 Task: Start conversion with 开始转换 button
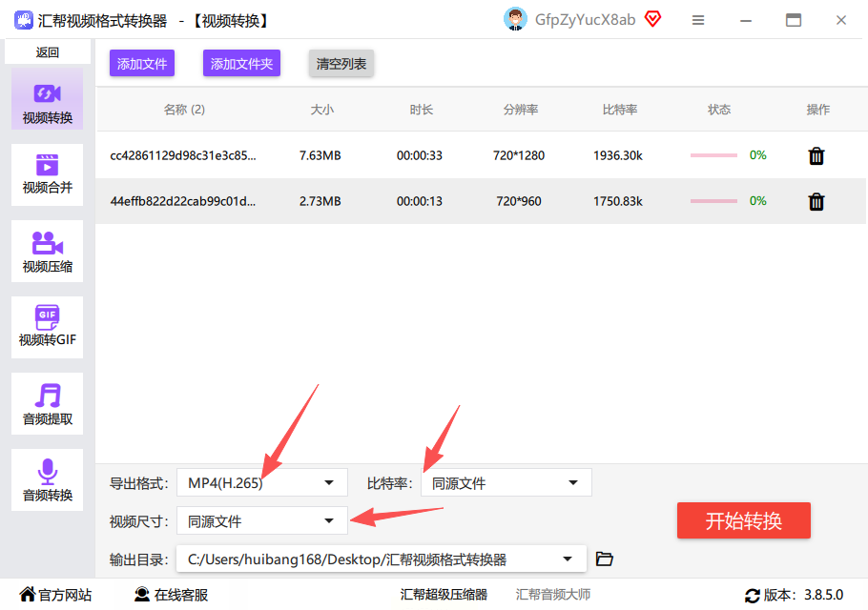click(743, 521)
